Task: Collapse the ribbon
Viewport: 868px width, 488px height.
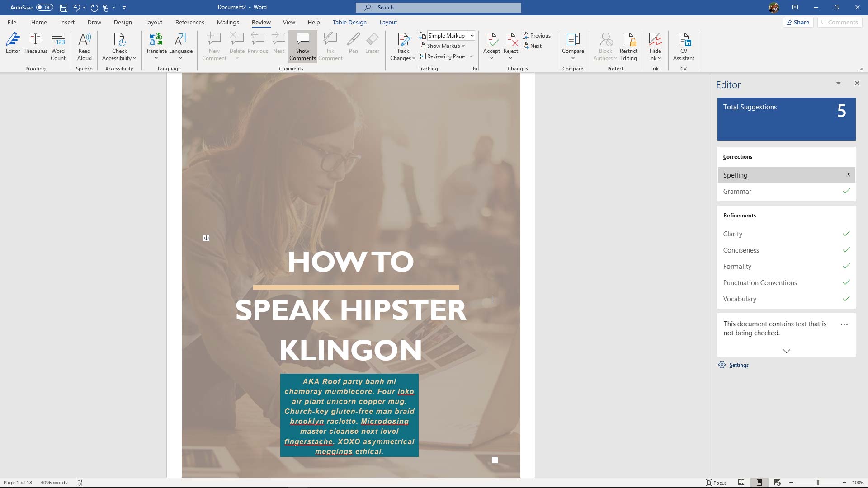Action: [862, 69]
